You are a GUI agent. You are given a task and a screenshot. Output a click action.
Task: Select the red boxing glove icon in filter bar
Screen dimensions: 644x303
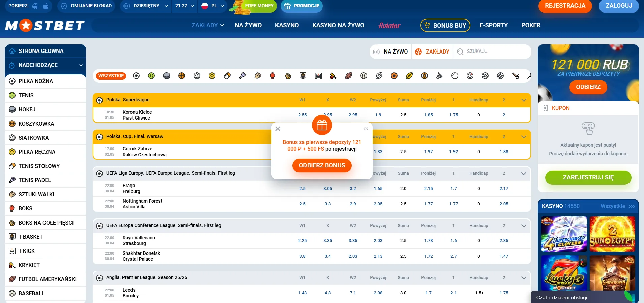pyautogui.click(x=273, y=76)
